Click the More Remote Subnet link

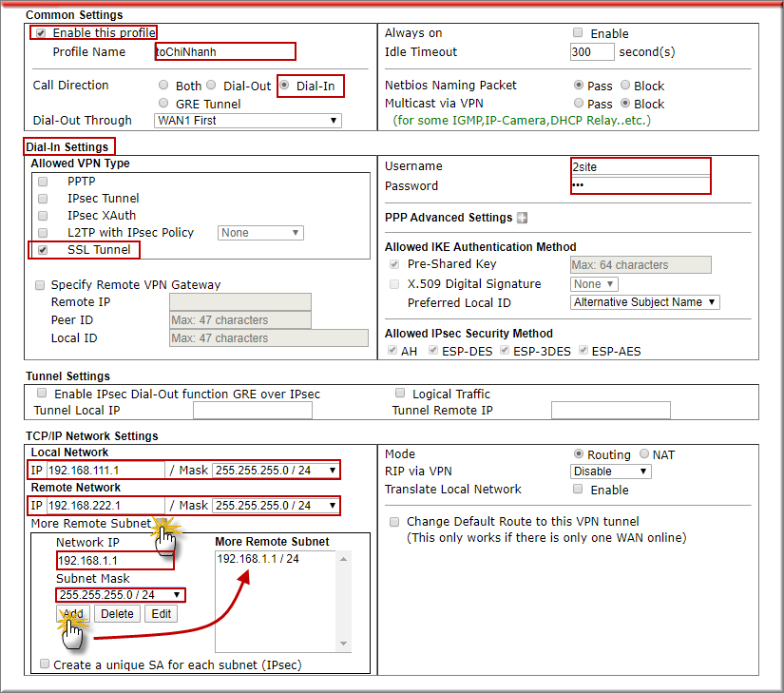pyautogui.click(x=91, y=524)
